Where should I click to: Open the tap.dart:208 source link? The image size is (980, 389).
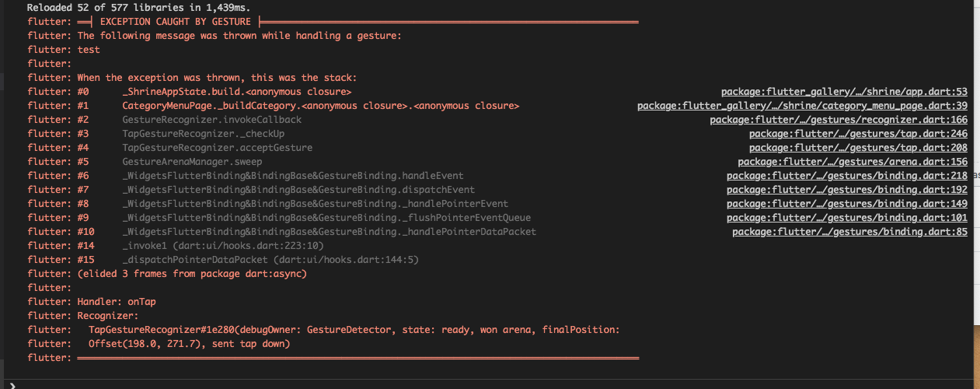[858, 148]
